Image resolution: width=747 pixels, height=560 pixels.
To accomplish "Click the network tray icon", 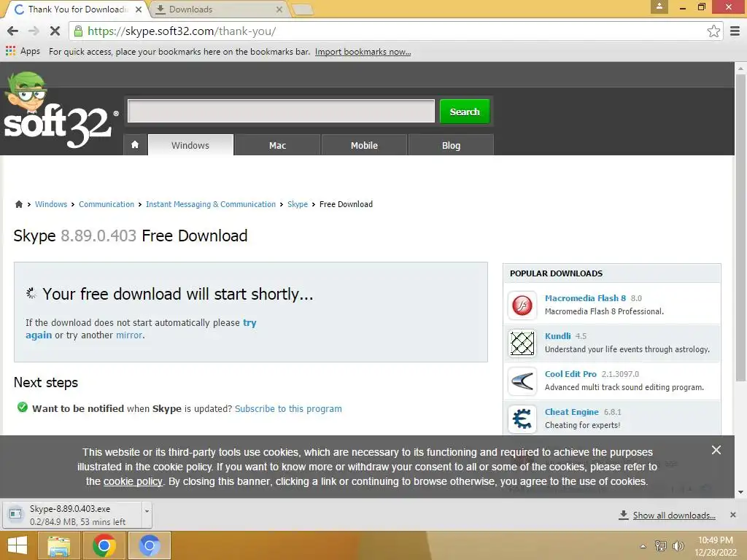I will click(660, 545).
